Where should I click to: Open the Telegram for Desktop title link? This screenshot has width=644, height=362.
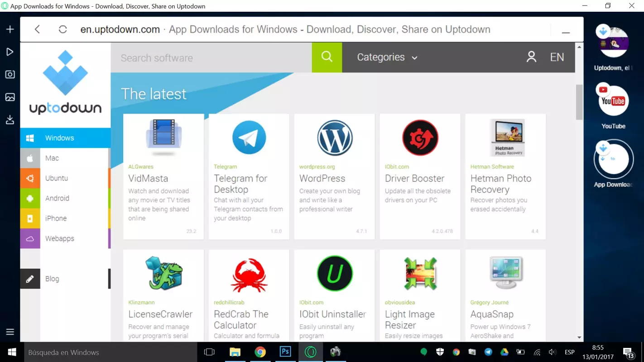click(240, 184)
